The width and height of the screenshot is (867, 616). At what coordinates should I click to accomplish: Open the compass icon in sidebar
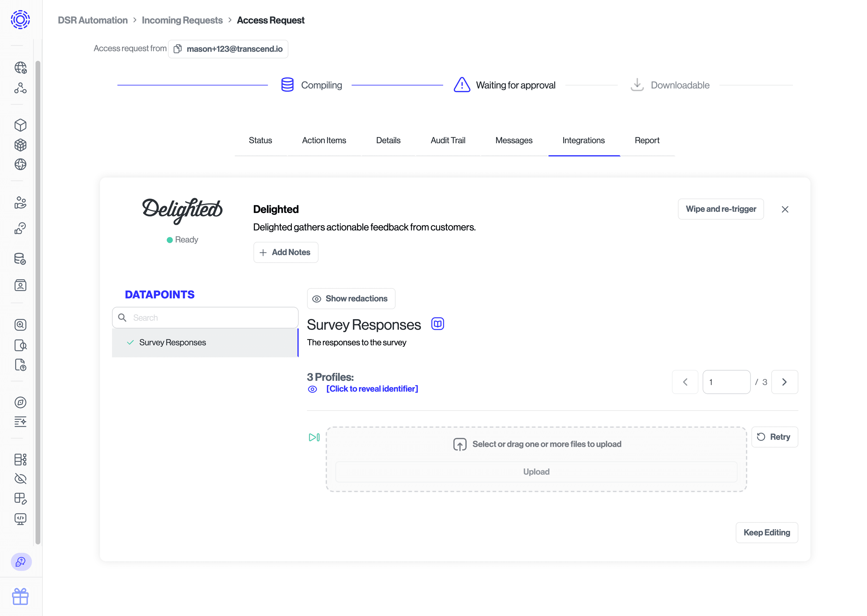click(x=21, y=402)
